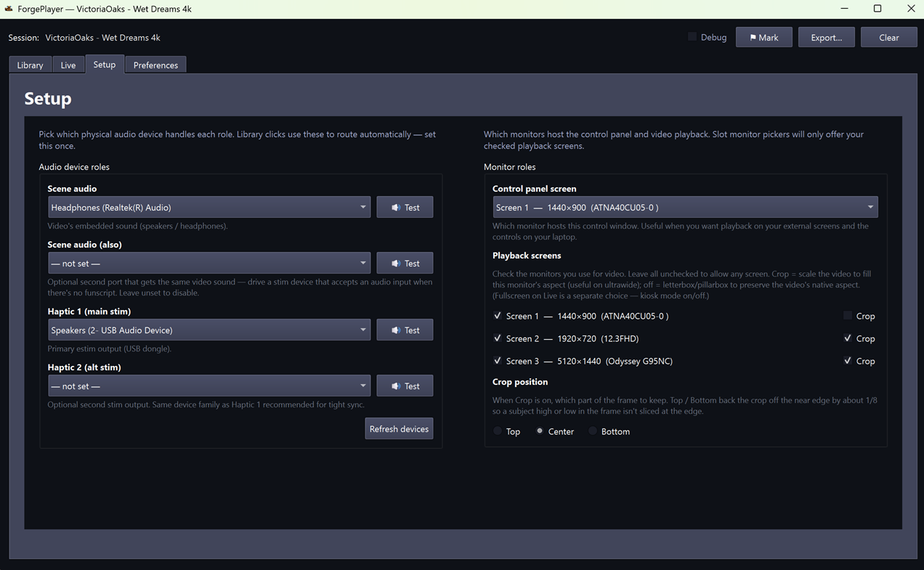The height and width of the screenshot is (570, 924).
Task: Click the ForgePlayer app icon in title bar
Action: 9,9
